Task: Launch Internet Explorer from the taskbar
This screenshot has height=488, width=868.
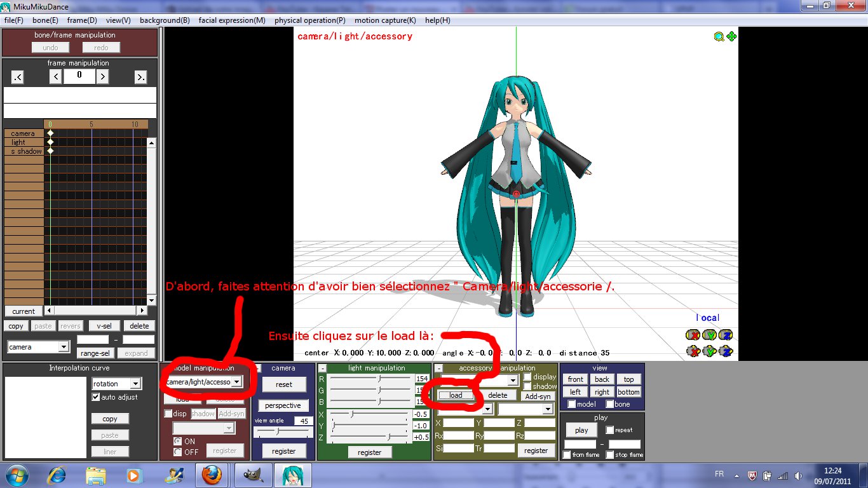Action: (58, 475)
